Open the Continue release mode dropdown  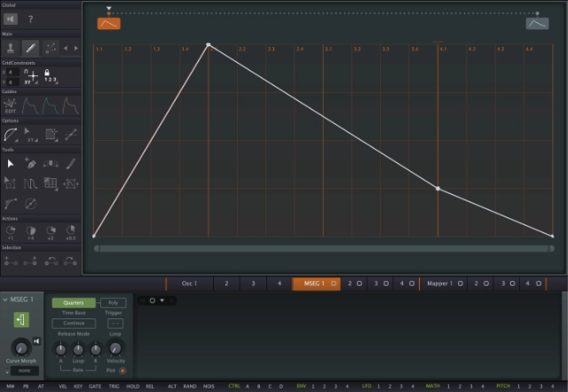pos(73,323)
